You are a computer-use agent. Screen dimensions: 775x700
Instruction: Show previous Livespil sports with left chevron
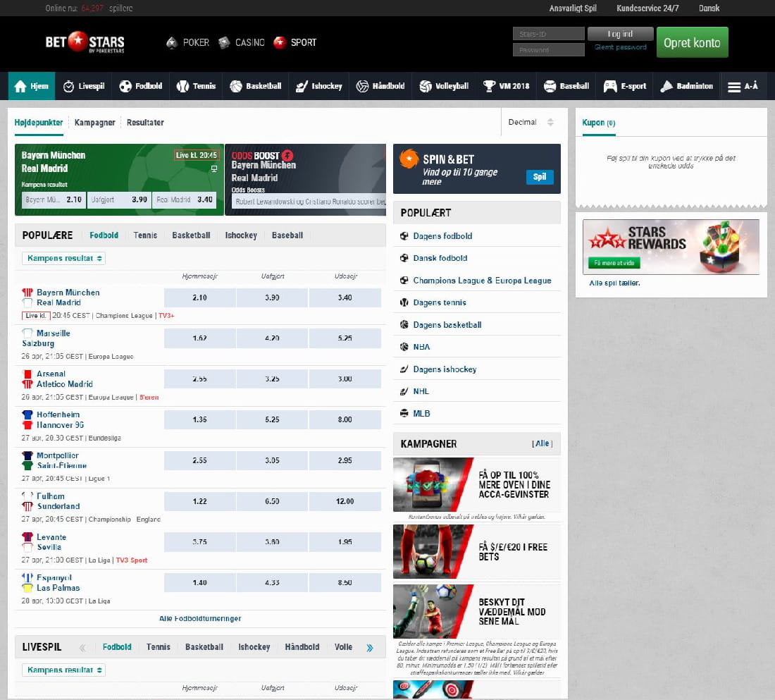point(82,648)
